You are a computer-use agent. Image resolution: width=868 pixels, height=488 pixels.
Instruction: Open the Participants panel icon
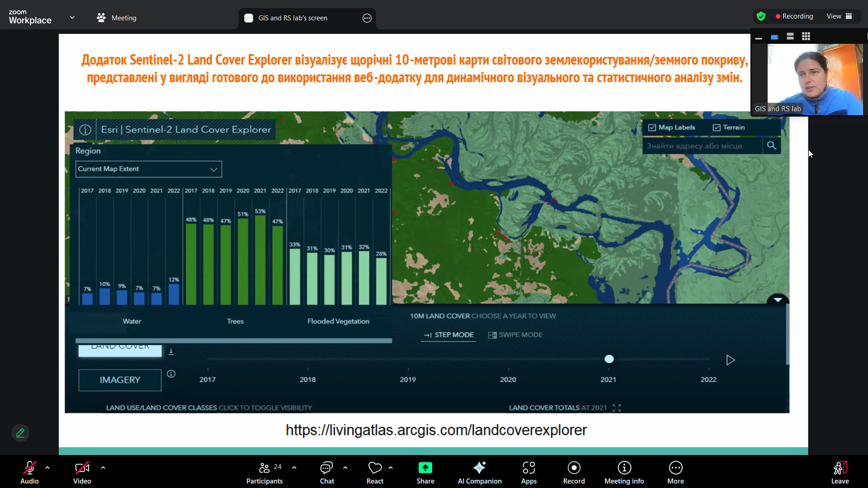264,468
